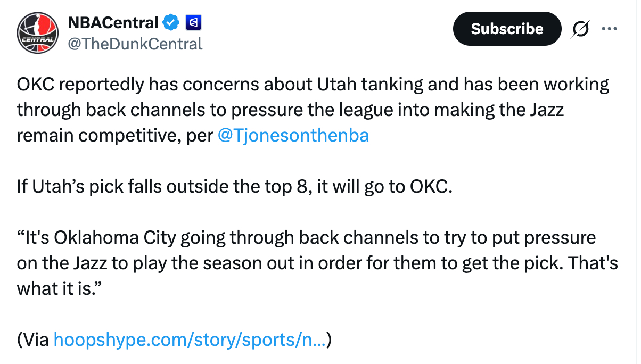Click the square affiliation badge beside NBACentral
The width and height of the screenshot is (641, 364).
pos(192,23)
